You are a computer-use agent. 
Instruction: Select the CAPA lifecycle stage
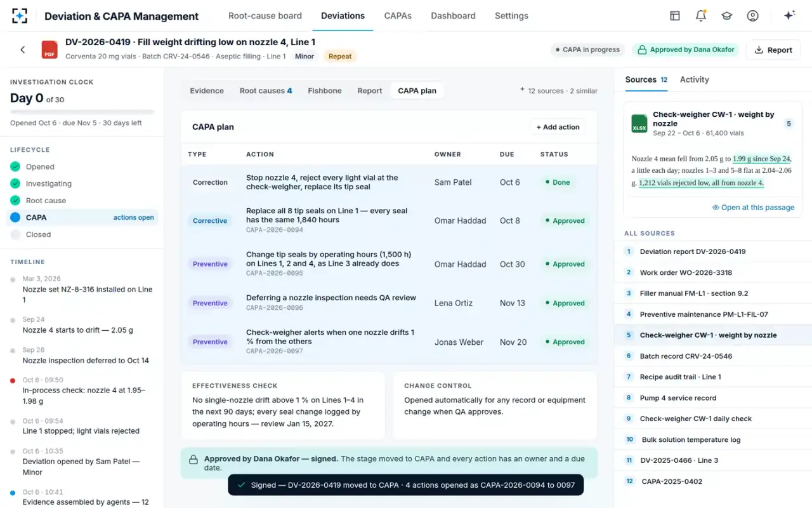tap(82, 217)
